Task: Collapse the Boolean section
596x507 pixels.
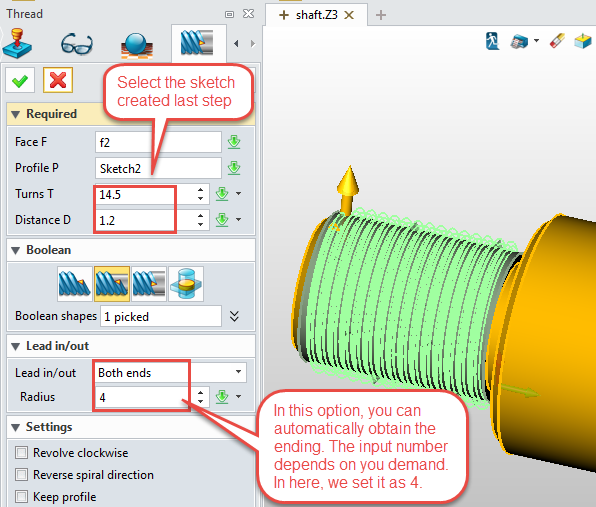Action: point(16,250)
